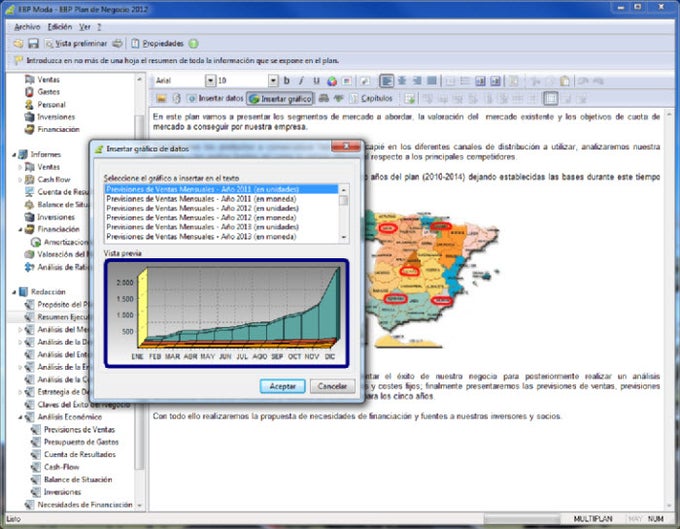Click the printer icon next to Vista preliminar
The height and width of the screenshot is (529, 680).
point(118,43)
